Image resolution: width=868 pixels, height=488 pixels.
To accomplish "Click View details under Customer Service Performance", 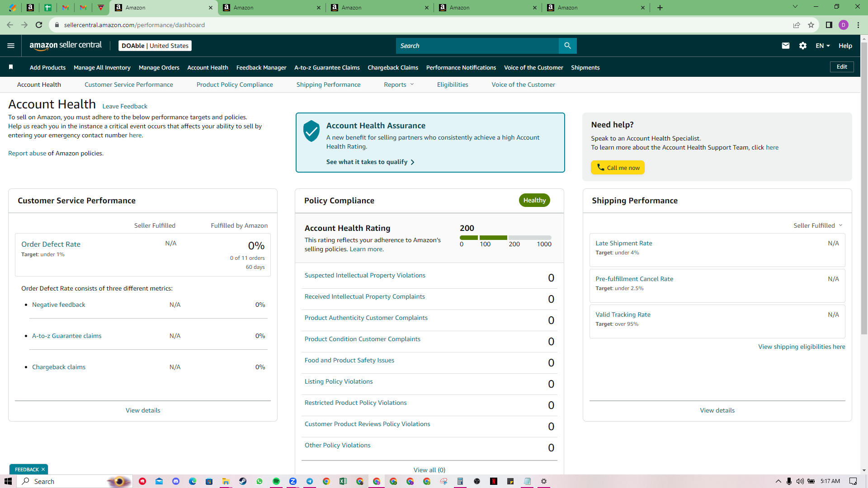I will (143, 410).
